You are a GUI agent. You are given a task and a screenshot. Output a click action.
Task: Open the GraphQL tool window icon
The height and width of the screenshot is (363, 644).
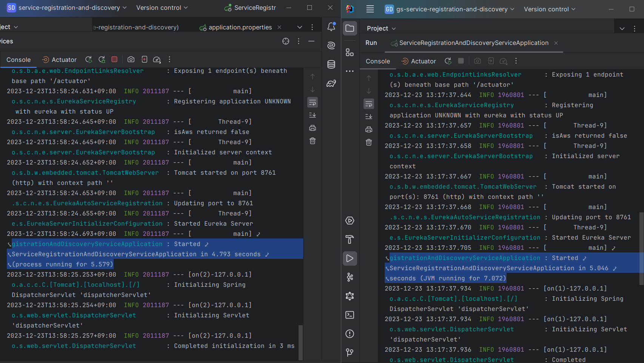pyautogui.click(x=350, y=296)
